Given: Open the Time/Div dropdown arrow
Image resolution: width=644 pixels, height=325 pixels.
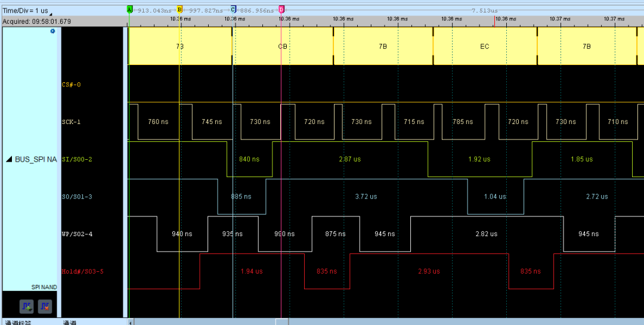Looking at the screenshot, I should [51, 14].
